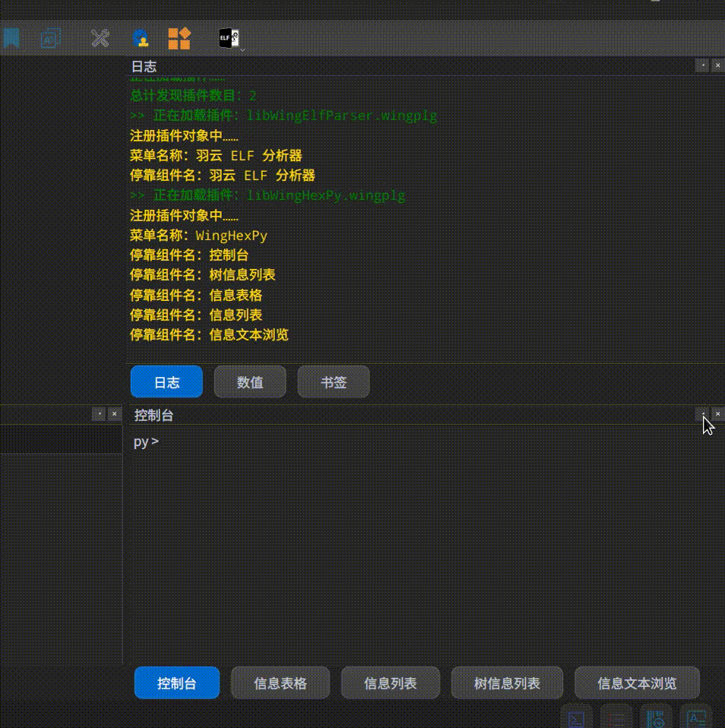Expand the ELF plugin dropdown arrow

click(x=242, y=50)
